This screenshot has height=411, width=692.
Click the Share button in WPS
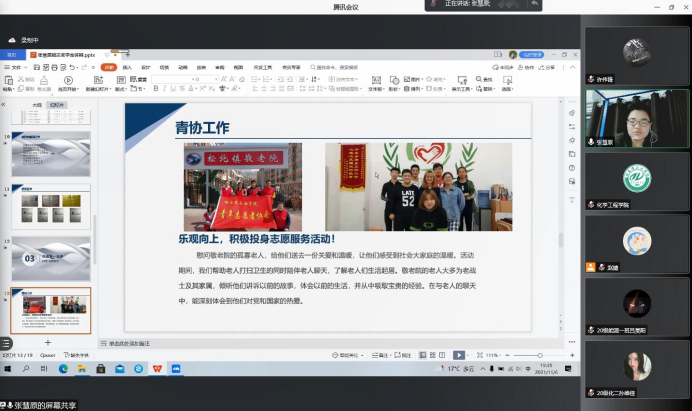[546, 68]
